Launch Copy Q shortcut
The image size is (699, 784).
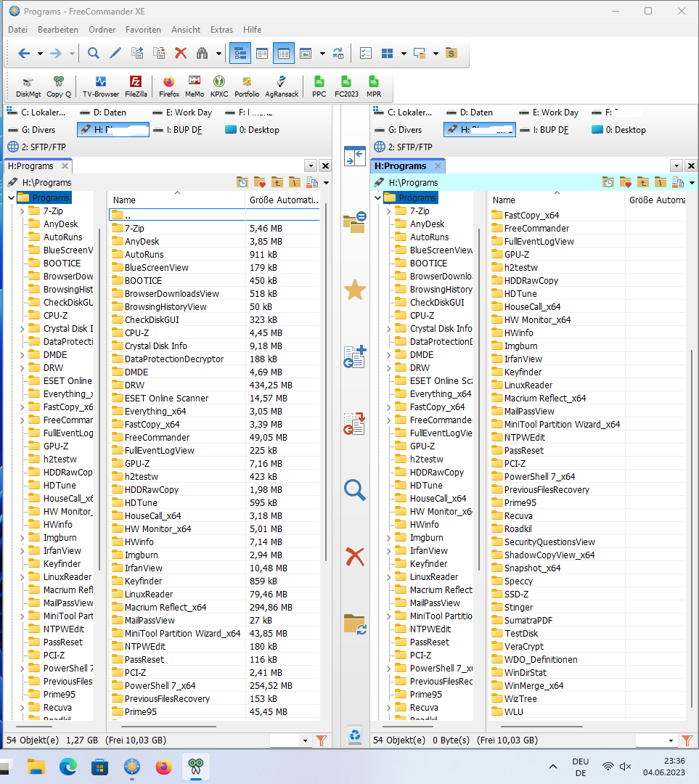pyautogui.click(x=59, y=87)
